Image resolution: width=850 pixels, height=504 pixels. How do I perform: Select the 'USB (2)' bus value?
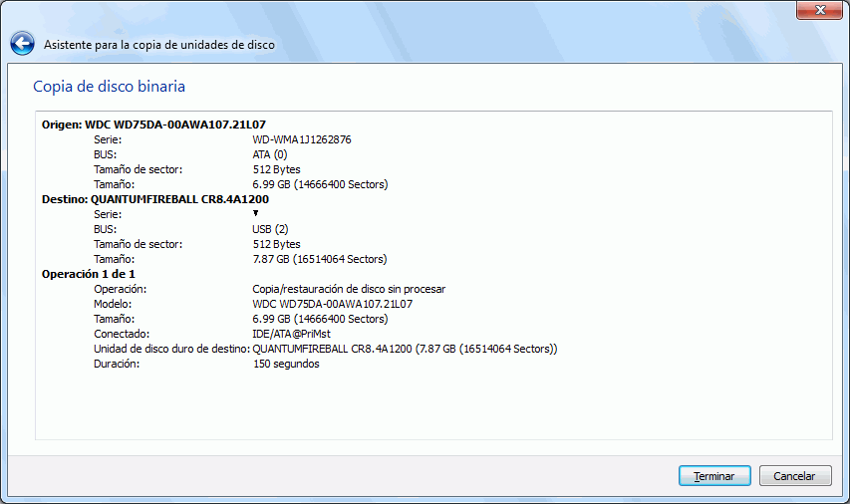270,229
